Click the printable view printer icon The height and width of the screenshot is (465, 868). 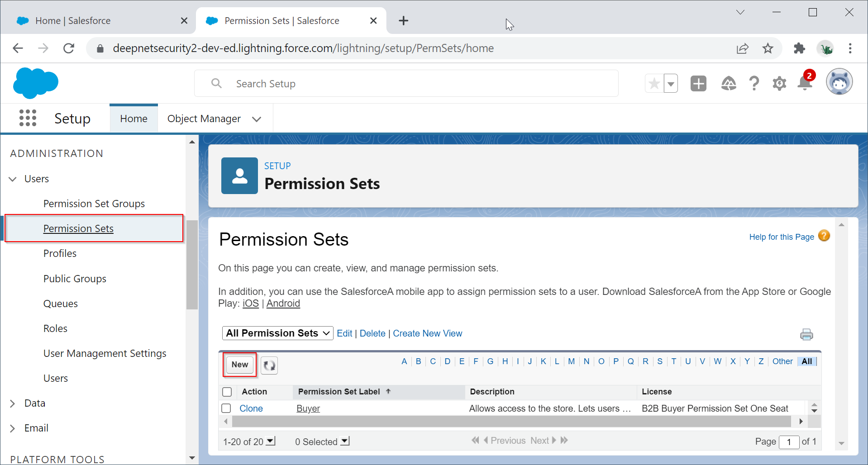[806, 334]
